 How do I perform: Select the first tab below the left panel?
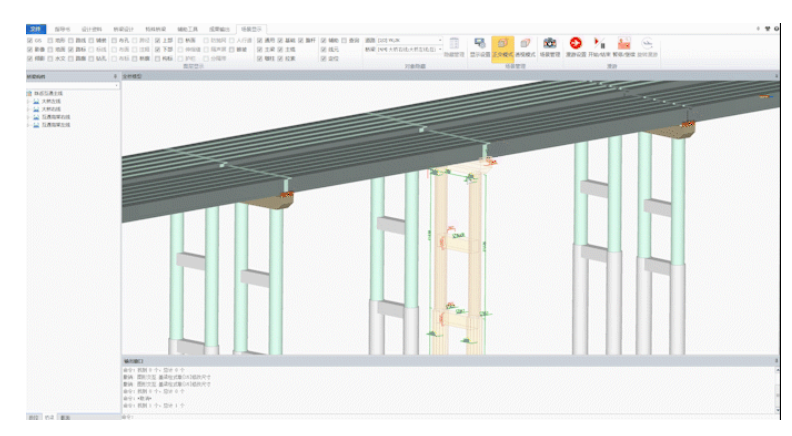click(x=33, y=417)
